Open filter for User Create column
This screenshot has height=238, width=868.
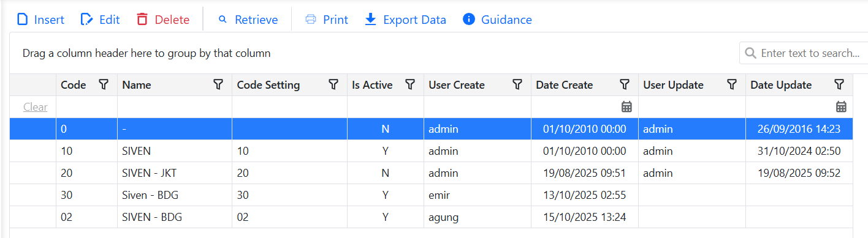point(517,84)
